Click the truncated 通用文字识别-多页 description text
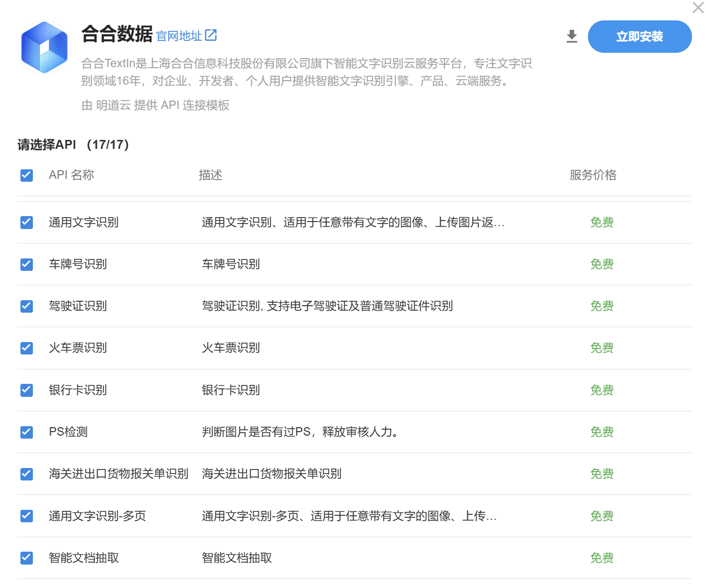The height and width of the screenshot is (588, 706). pos(349,516)
